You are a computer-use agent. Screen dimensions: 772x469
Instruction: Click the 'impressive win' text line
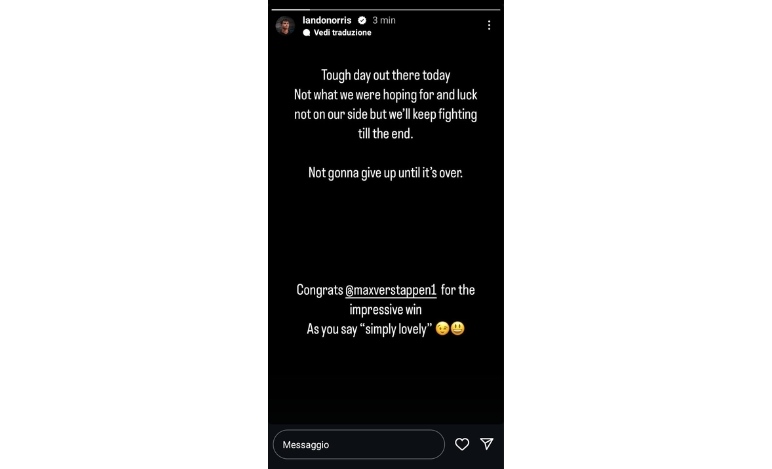(386, 310)
